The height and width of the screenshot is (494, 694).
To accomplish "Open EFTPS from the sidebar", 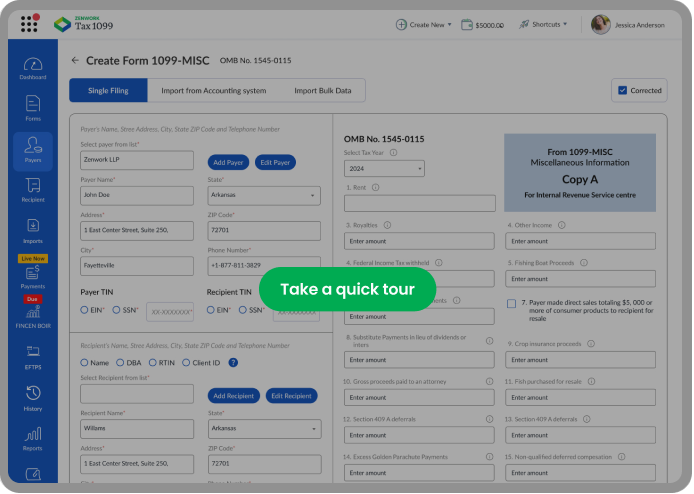I will pyautogui.click(x=32, y=355).
